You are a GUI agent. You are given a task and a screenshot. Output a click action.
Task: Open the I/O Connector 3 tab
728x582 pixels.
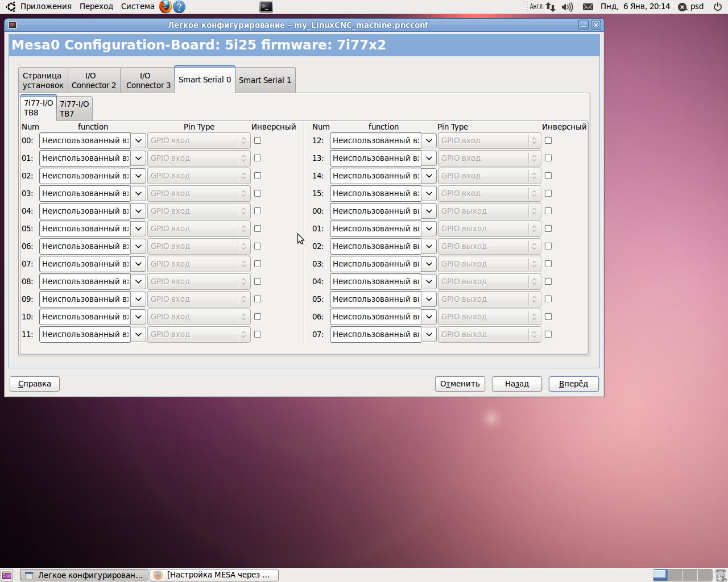click(147, 80)
